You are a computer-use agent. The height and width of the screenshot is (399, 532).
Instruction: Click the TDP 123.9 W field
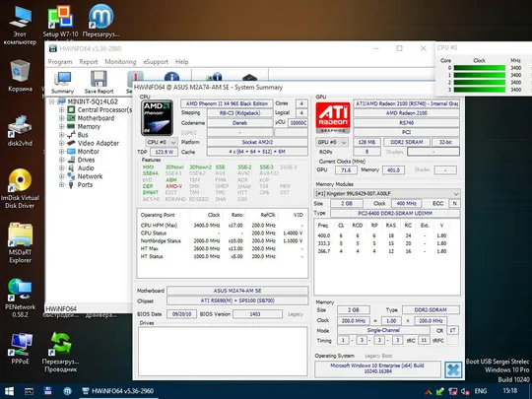click(164, 152)
